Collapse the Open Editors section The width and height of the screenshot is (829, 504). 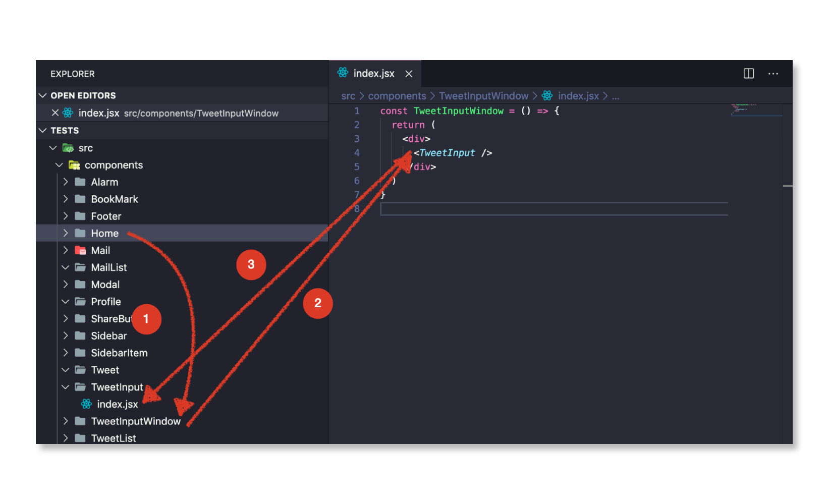point(43,95)
